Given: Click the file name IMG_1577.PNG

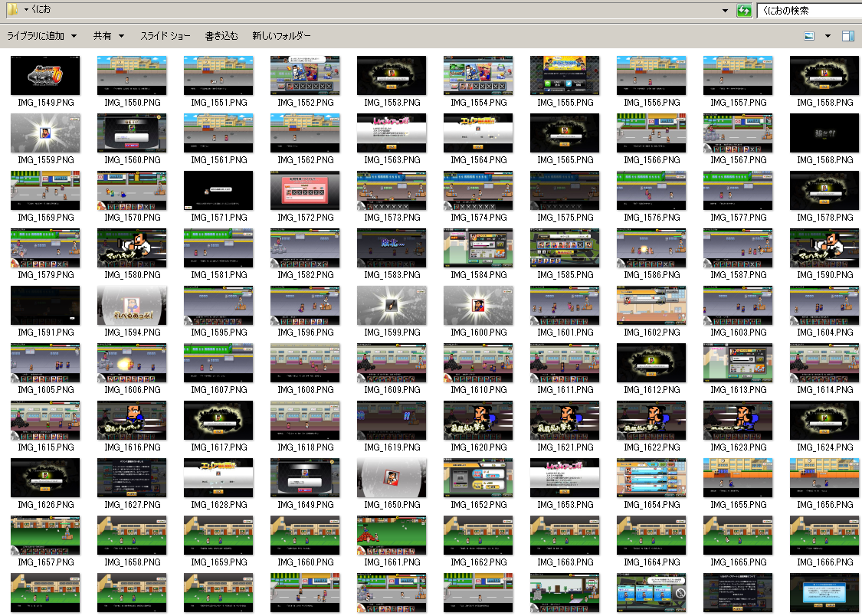Looking at the screenshot, I should click(x=739, y=218).
